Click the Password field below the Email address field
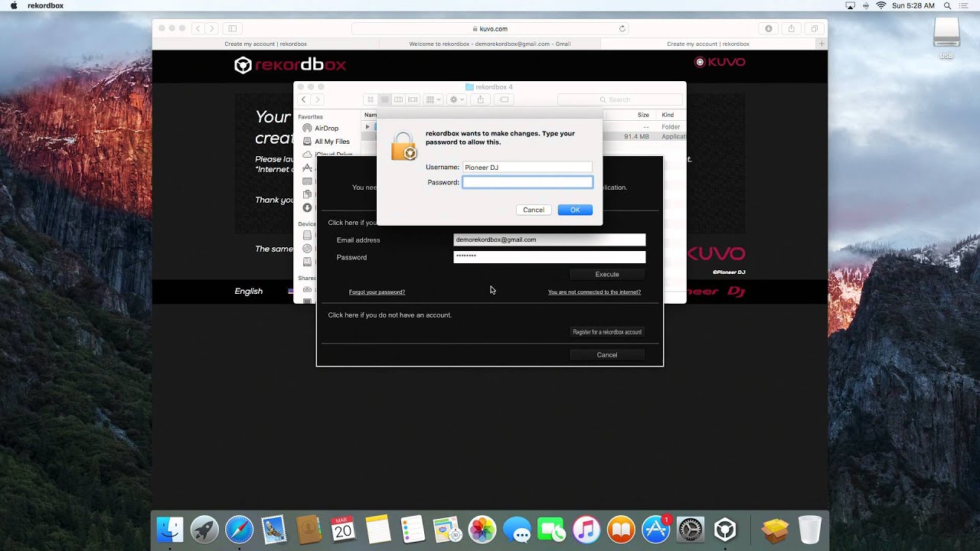Screen dimensions: 980x551 (x=549, y=257)
